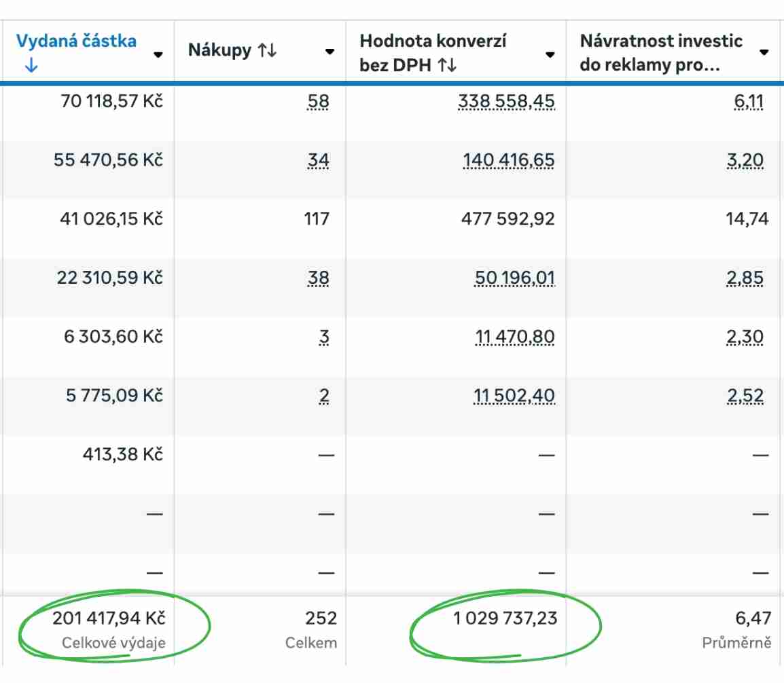Select the spend value 413,38 Kč
The width and height of the screenshot is (784, 683).
pyautogui.click(x=123, y=454)
